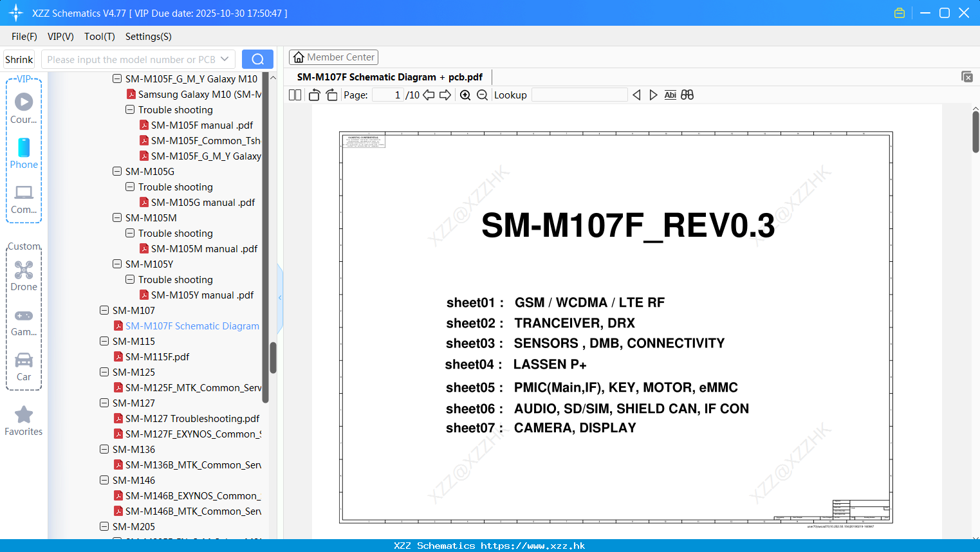Collapse the left panel splitter handle
The height and width of the screenshot is (552, 980).
[x=280, y=297]
